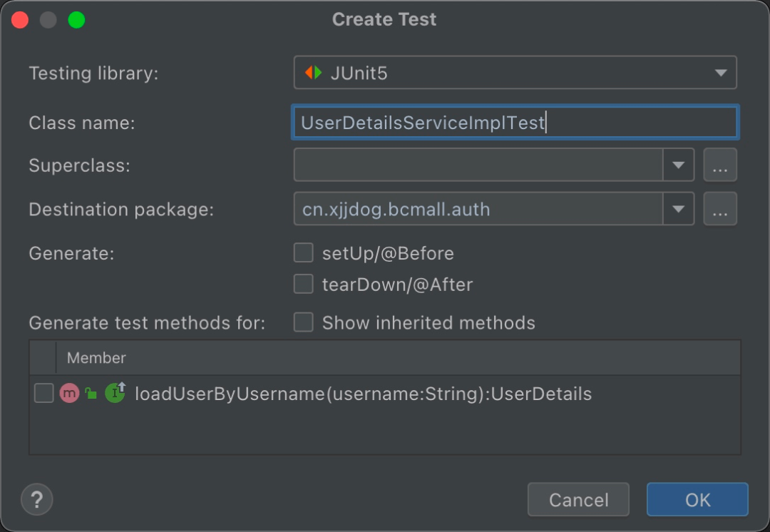
Task: Enable setUp/@Before generation checkbox
Action: (x=304, y=253)
